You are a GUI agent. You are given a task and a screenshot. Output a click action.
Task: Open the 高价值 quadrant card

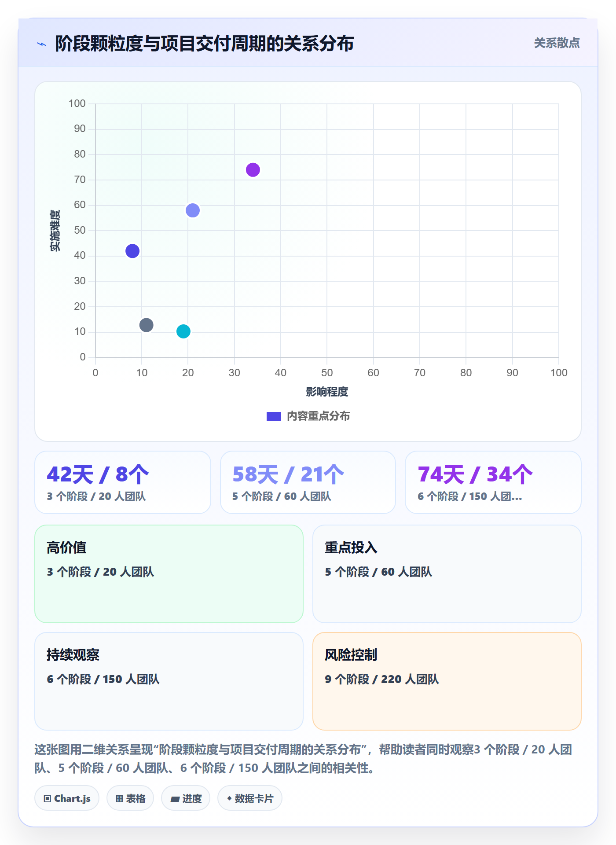pyautogui.click(x=169, y=574)
